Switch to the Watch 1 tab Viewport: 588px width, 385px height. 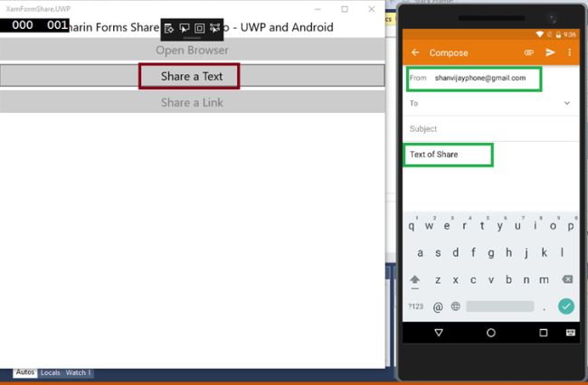point(78,372)
